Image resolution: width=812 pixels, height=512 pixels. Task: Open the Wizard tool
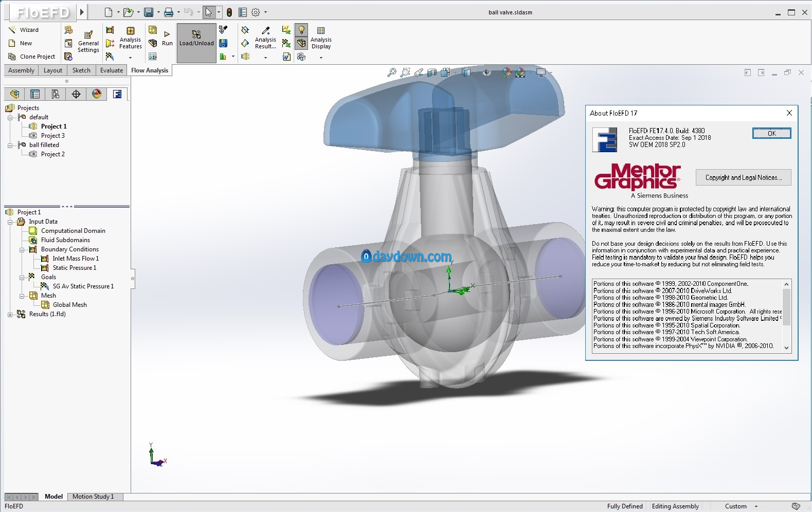click(x=24, y=30)
